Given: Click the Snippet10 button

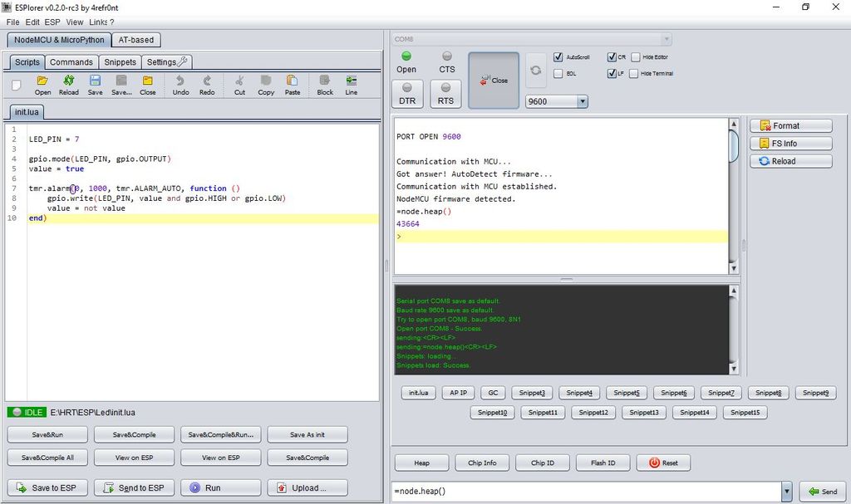Looking at the screenshot, I should [492, 413].
